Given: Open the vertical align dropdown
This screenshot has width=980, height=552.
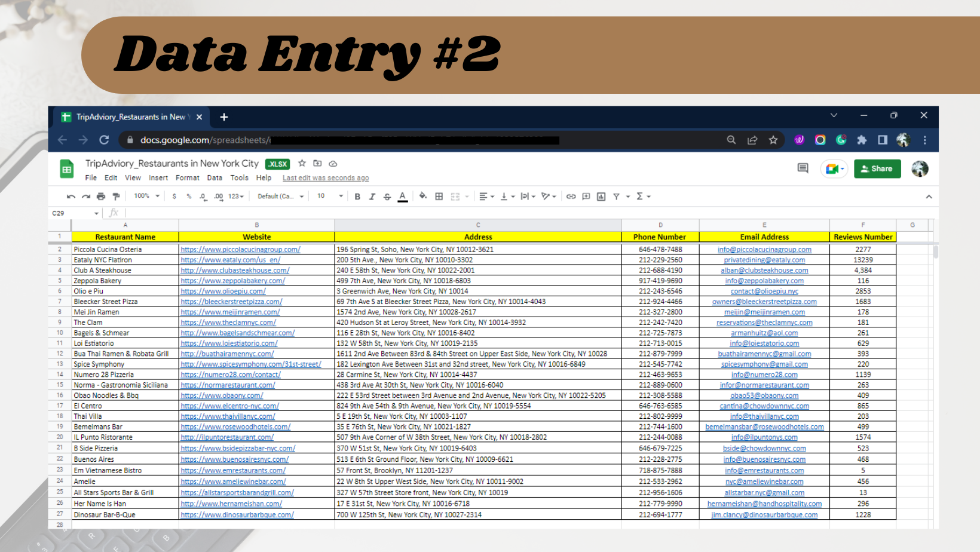Looking at the screenshot, I should coord(507,196).
